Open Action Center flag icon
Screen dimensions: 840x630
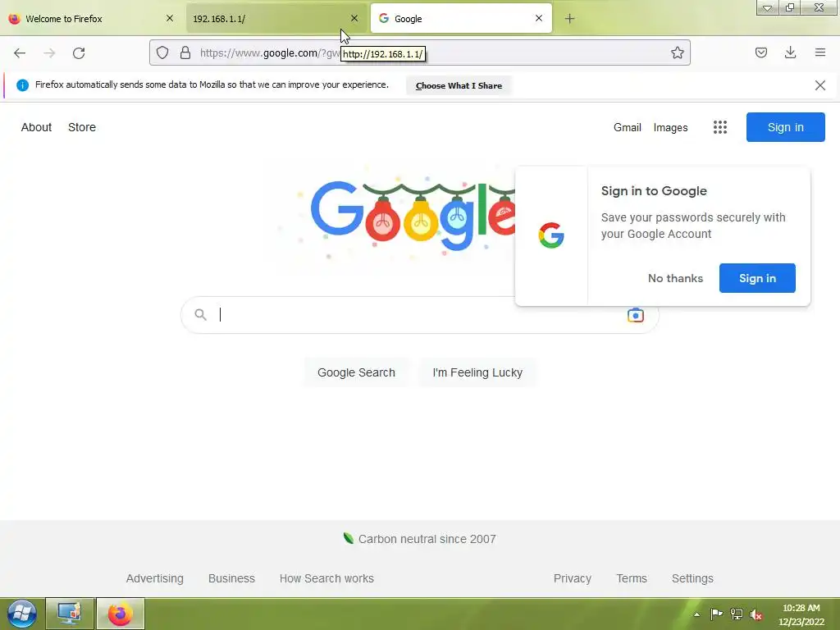(x=716, y=614)
